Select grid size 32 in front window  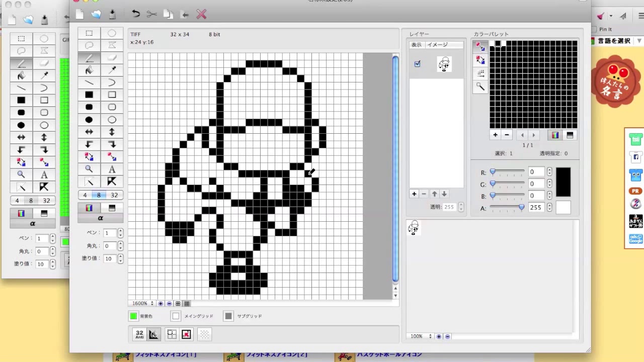click(x=114, y=195)
